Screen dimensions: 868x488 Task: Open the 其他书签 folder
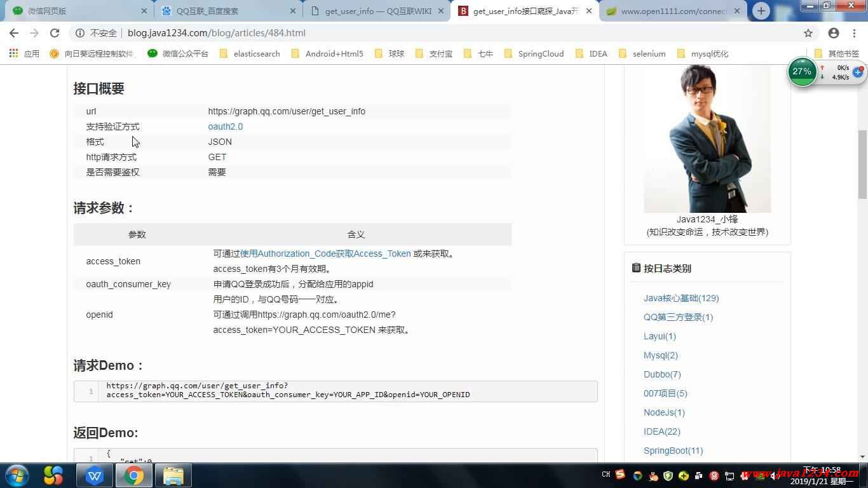837,54
